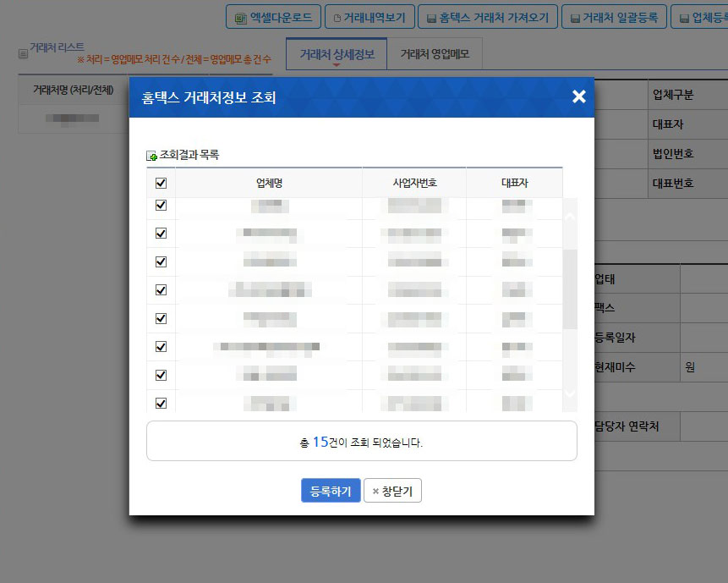The width and height of the screenshot is (728, 583).
Task: Click the 담당자 연락처 label
Action: (627, 426)
